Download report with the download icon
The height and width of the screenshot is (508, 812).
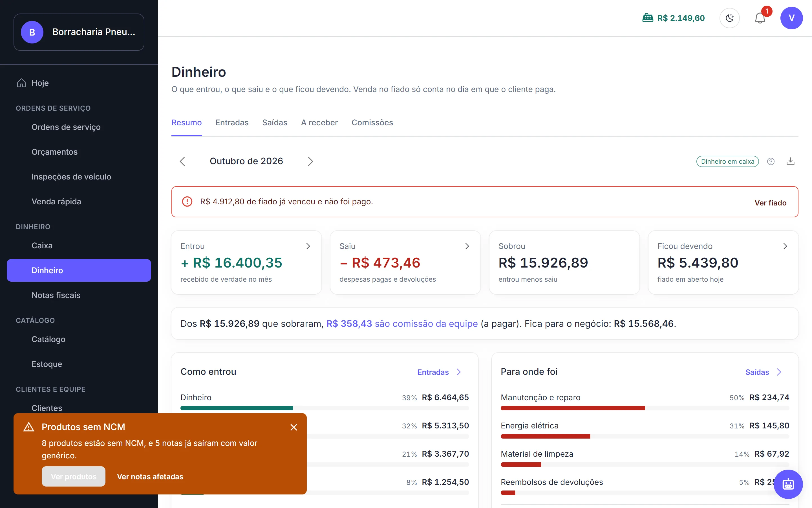click(x=791, y=162)
